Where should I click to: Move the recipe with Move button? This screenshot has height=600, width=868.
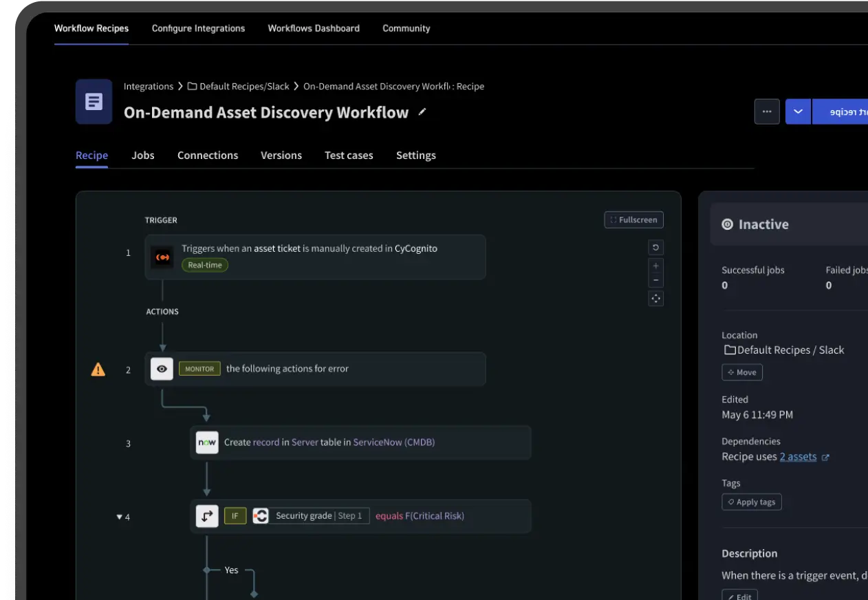coord(742,372)
